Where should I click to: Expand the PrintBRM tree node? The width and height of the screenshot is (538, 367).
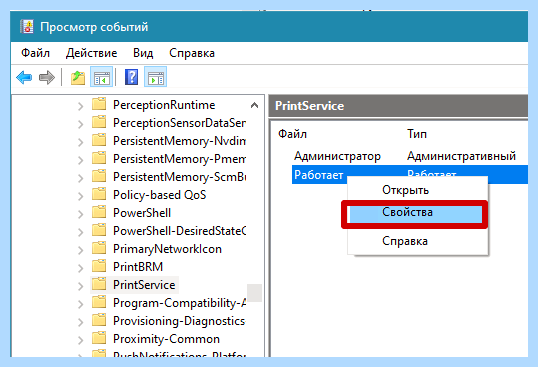click(81, 268)
